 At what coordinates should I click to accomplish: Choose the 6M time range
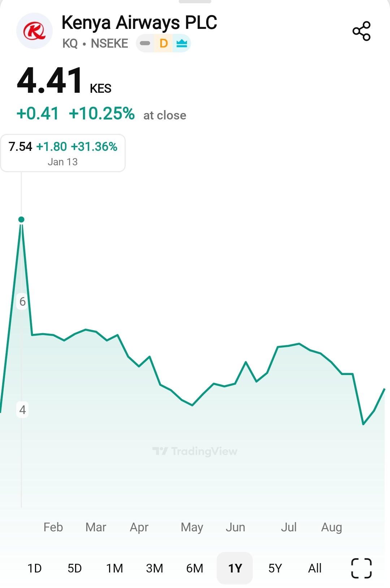point(195,569)
